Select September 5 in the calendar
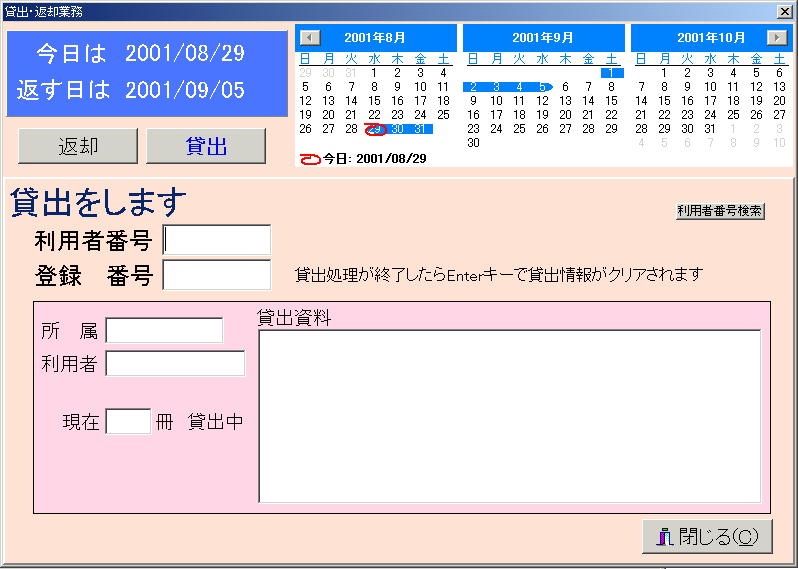The image size is (798, 569). (x=542, y=87)
